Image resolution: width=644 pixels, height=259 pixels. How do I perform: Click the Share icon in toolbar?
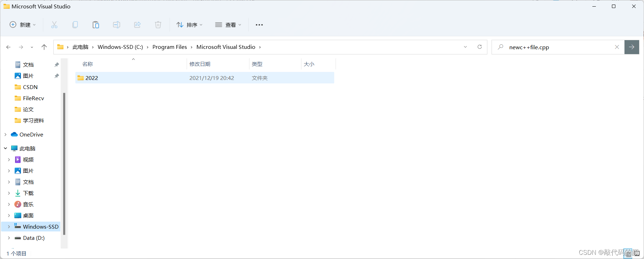pos(137,25)
